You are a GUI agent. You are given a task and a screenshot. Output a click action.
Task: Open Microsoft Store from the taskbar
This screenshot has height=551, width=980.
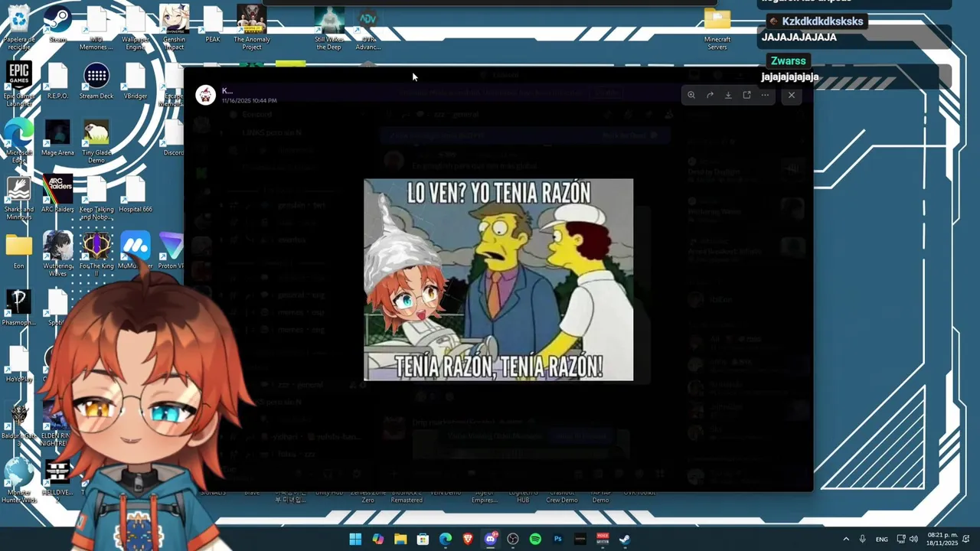(x=423, y=539)
